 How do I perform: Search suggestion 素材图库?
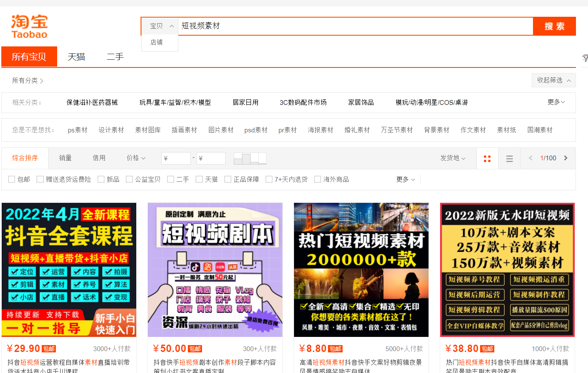click(x=148, y=130)
